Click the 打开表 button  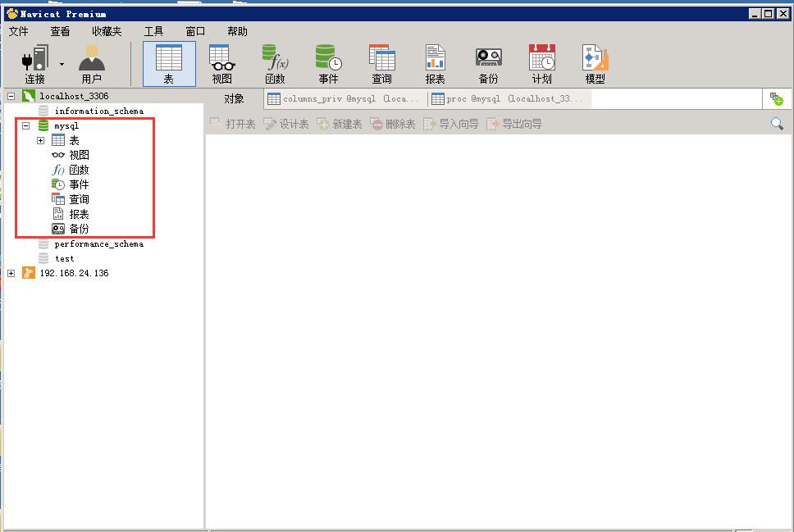(x=233, y=124)
